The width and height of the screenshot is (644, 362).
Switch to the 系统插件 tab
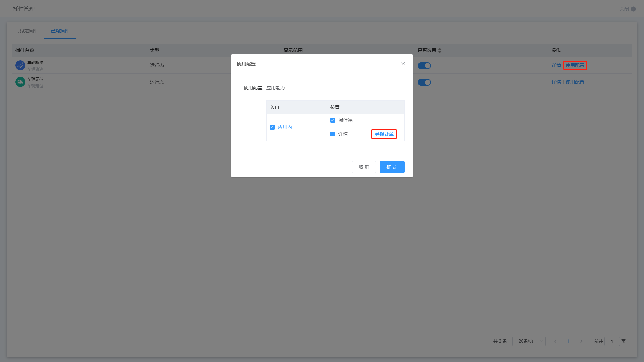[x=28, y=31]
